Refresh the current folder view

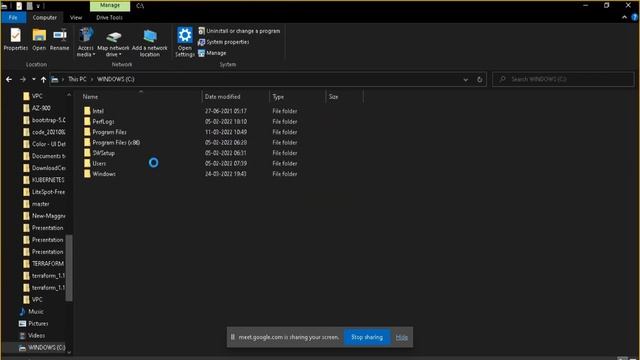pyautogui.click(x=480, y=80)
